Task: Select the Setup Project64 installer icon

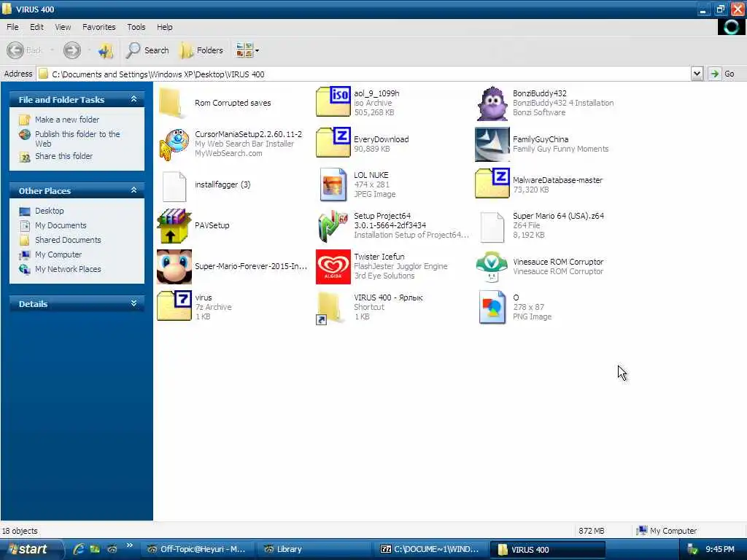Action: (x=333, y=226)
